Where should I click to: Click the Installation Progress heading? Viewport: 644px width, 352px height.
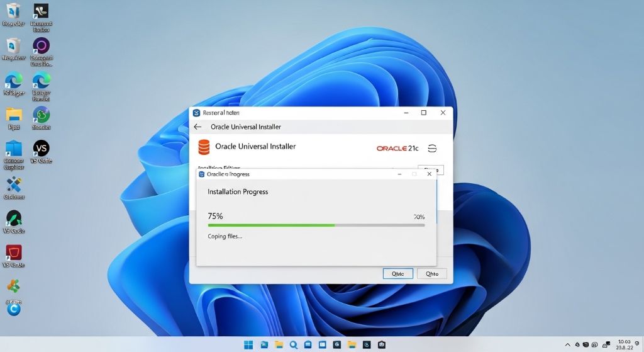(237, 191)
